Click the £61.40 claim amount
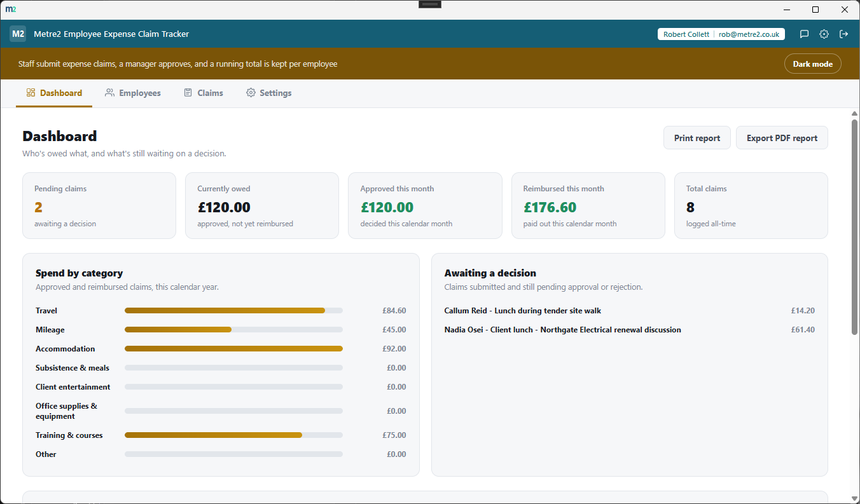The height and width of the screenshot is (504, 860). click(803, 330)
